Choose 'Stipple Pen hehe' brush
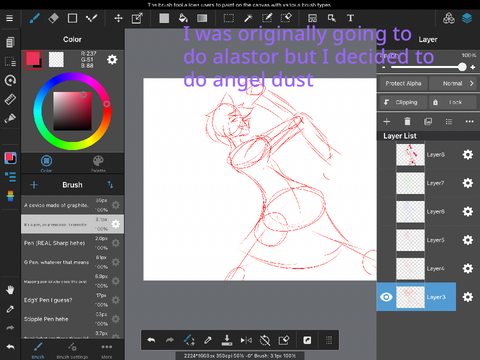This screenshot has height=360, width=480. tap(72, 319)
